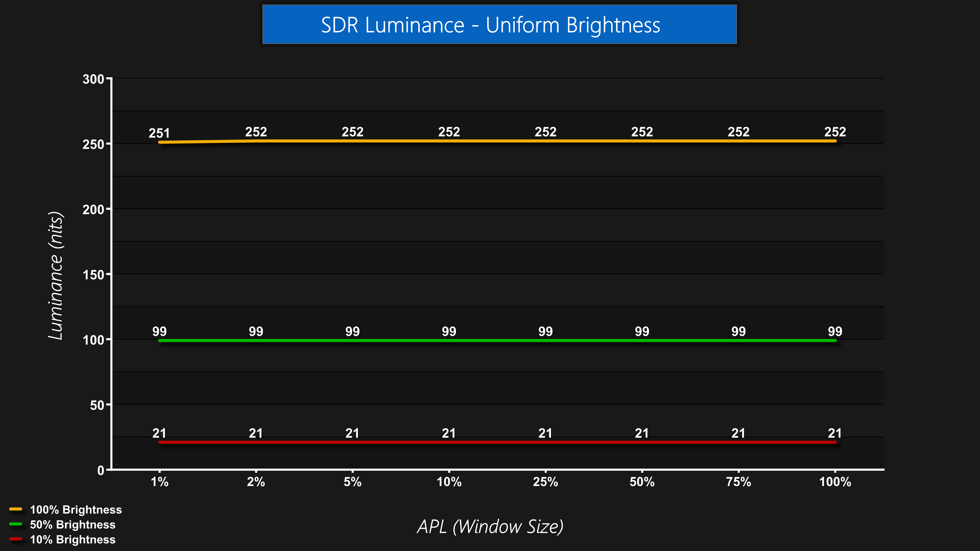Click the 150 y-axis tick label
This screenshot has height=551, width=980.
(93, 274)
